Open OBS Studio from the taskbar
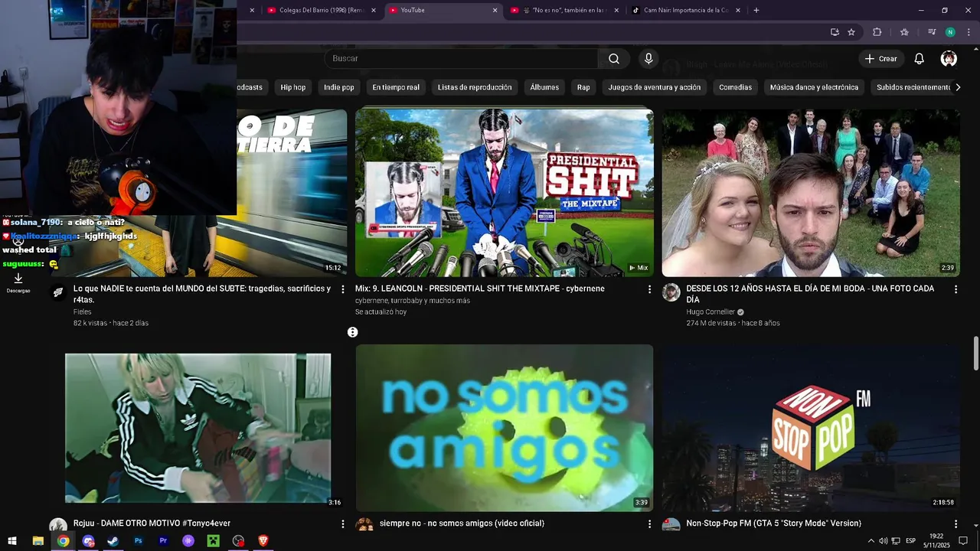Image resolution: width=980 pixels, height=551 pixels. click(x=238, y=541)
